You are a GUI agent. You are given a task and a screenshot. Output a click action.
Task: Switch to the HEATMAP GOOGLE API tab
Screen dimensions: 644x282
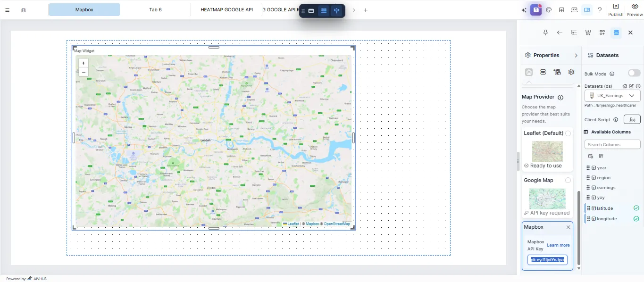point(226,9)
